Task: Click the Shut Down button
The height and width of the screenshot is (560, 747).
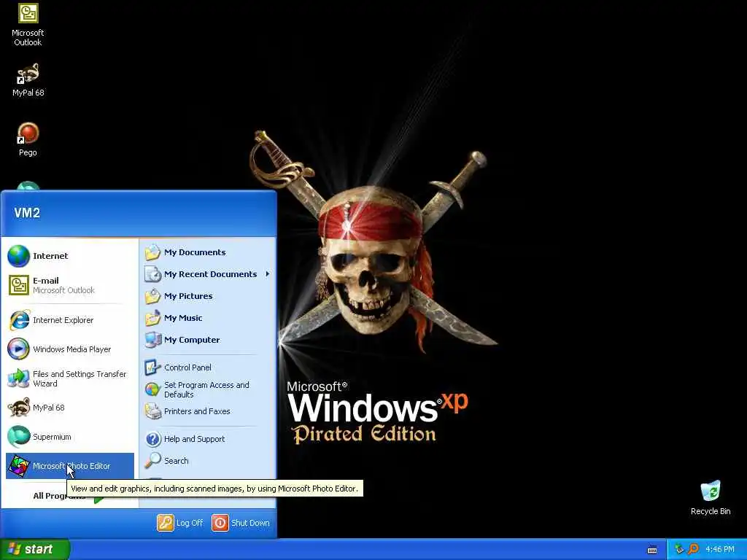Action: 241,523
